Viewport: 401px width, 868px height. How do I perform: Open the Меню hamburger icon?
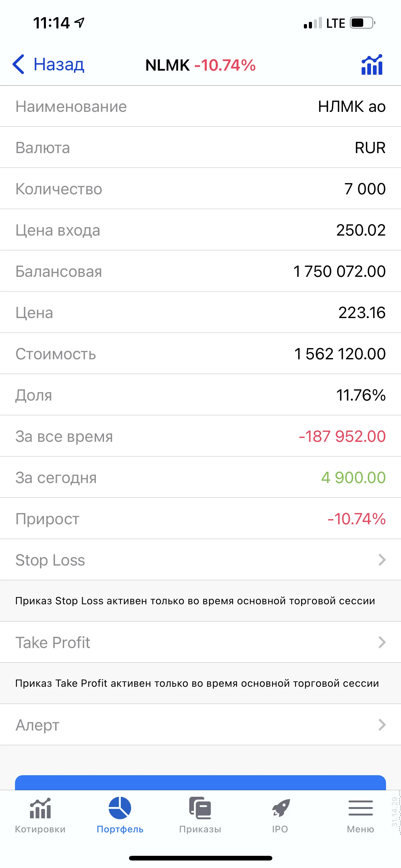(x=361, y=808)
